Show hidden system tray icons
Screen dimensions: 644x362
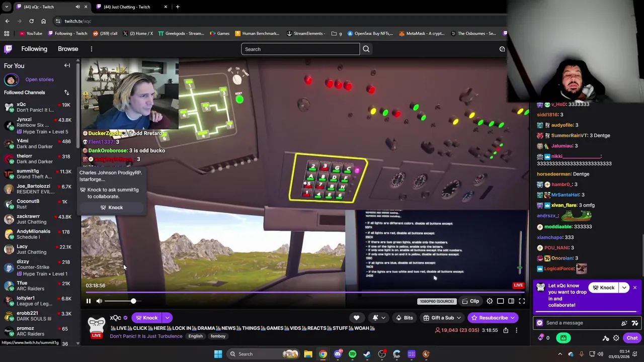point(561,354)
